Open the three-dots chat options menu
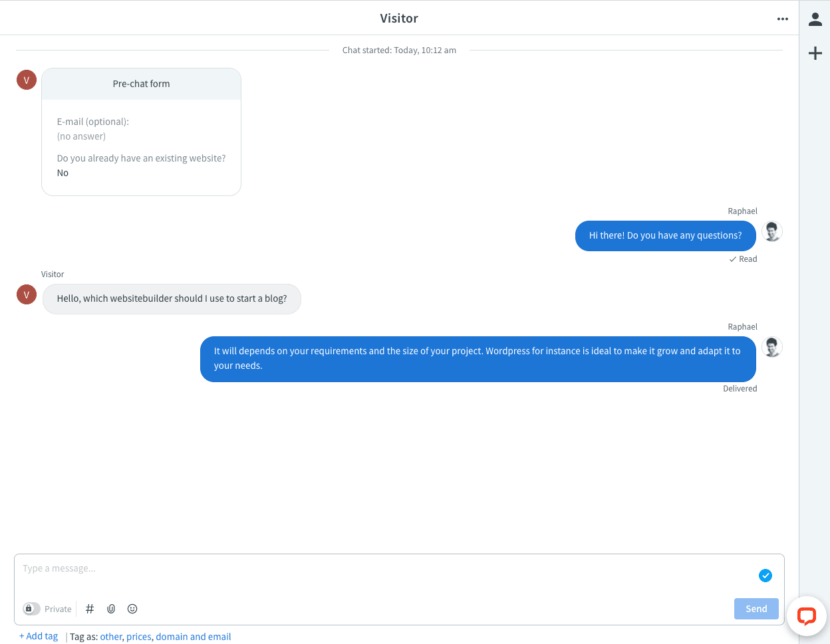Image resolution: width=830 pixels, height=644 pixels. coord(783,19)
